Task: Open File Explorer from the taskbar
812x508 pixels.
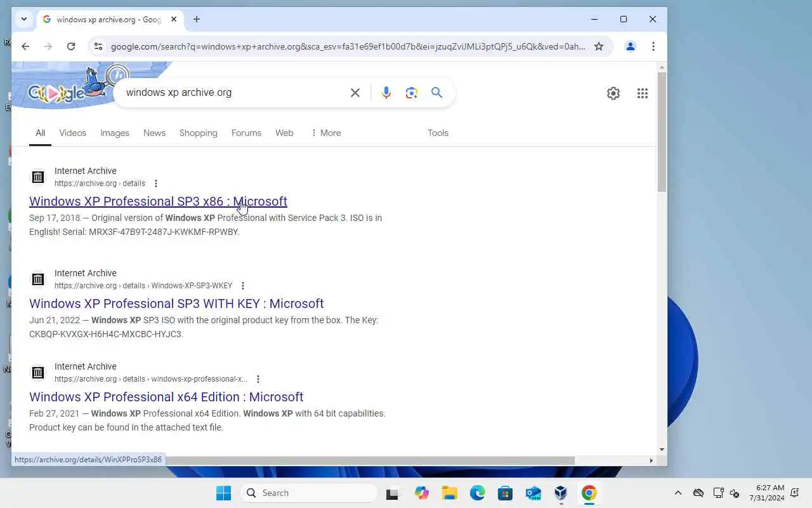Action: tap(450, 493)
